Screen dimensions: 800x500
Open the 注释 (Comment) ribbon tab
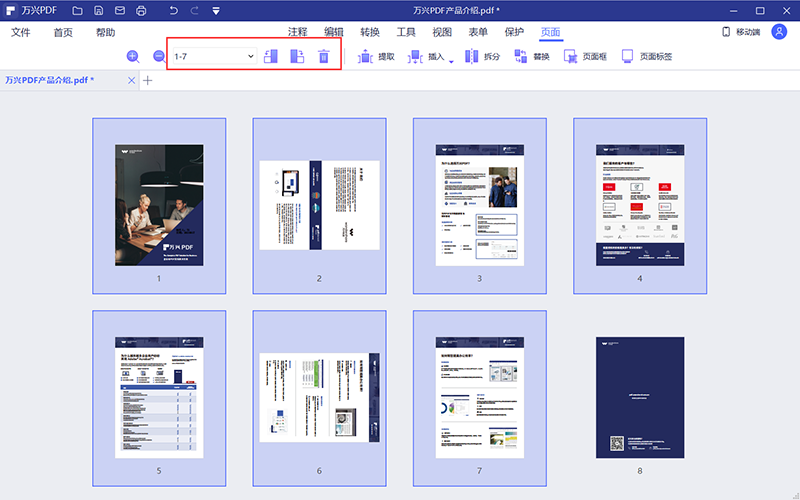(297, 32)
